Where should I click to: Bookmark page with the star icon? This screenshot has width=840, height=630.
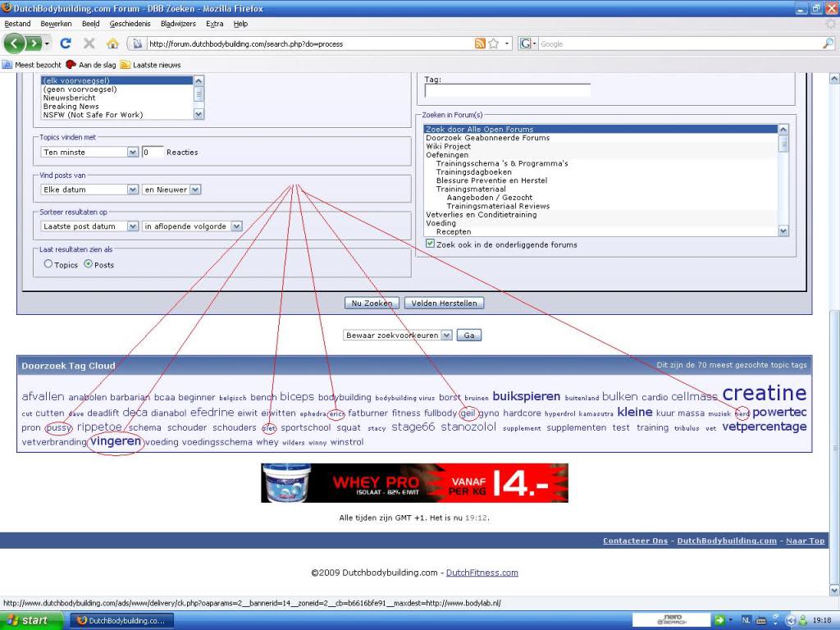click(x=495, y=43)
